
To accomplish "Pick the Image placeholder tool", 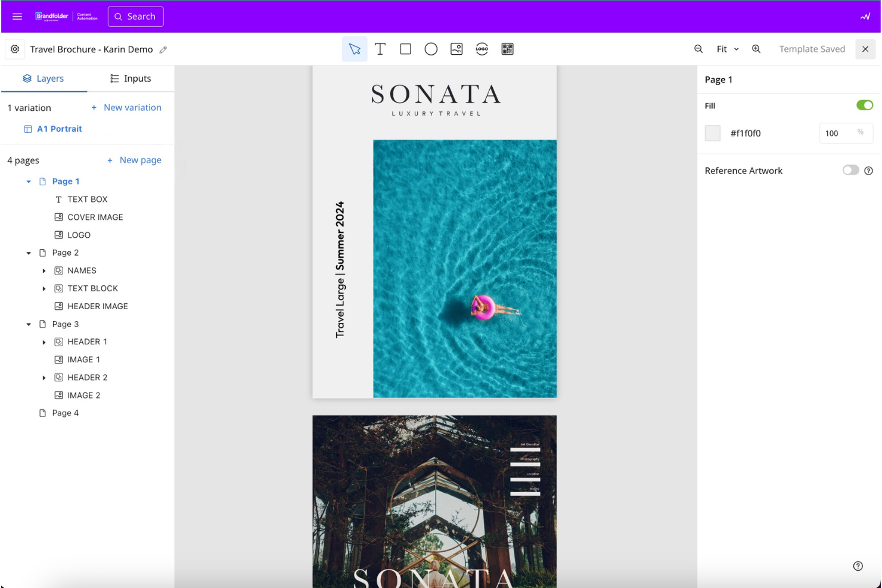I will (456, 49).
